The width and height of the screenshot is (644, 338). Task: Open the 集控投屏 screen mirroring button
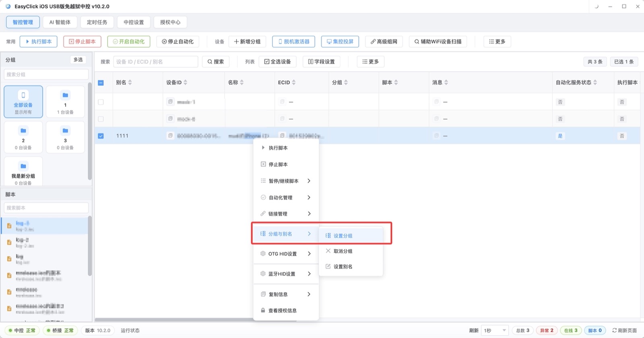coord(340,41)
